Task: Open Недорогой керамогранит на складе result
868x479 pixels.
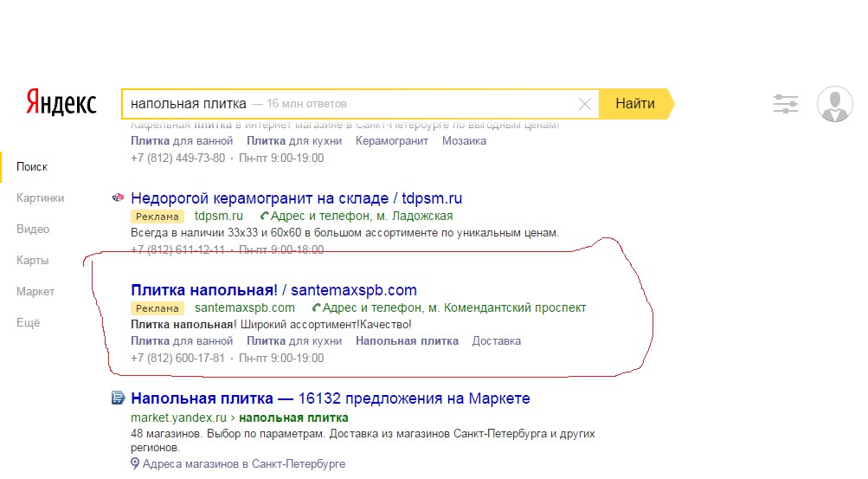Action: 296,198
